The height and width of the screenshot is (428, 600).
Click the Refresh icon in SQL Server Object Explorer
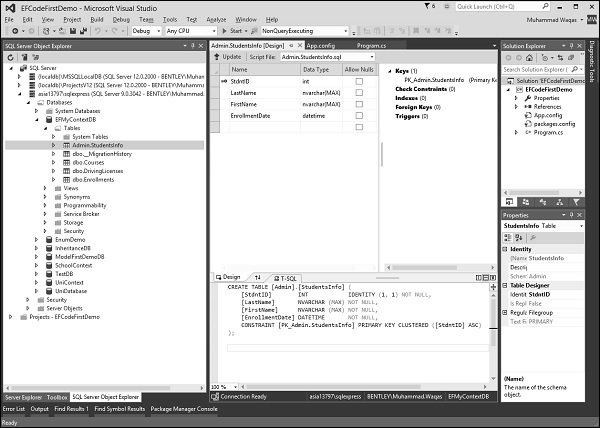pyautogui.click(x=9, y=58)
